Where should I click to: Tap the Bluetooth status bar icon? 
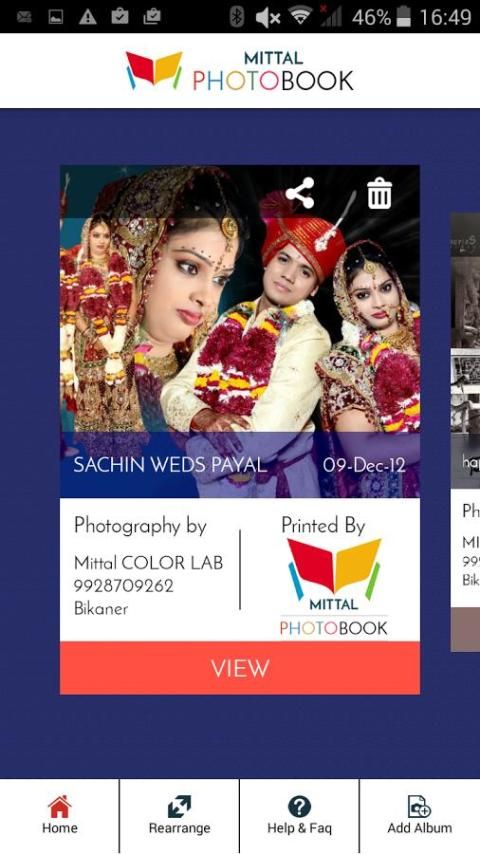tap(236, 17)
